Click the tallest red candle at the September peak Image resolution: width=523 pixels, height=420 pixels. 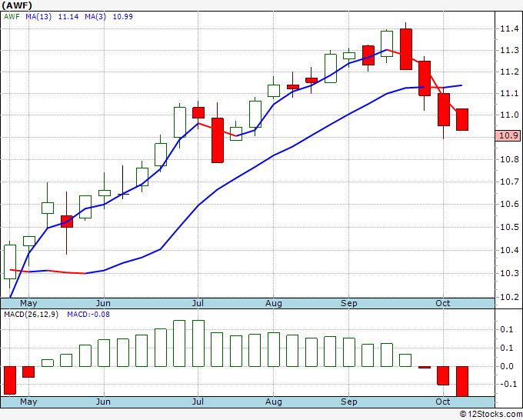click(x=406, y=49)
